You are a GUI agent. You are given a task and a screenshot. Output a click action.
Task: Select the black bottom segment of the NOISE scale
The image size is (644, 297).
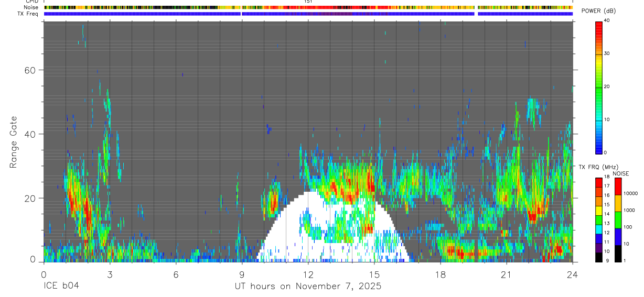coord(617,254)
